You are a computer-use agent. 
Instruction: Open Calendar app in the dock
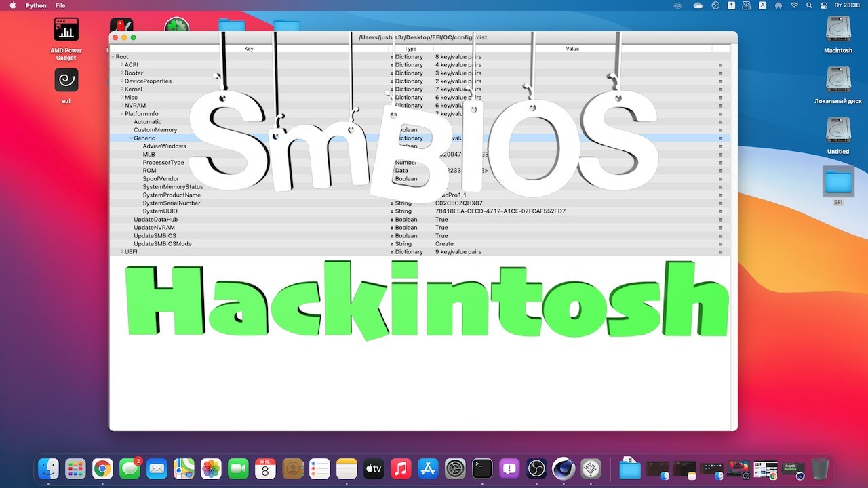(265, 468)
